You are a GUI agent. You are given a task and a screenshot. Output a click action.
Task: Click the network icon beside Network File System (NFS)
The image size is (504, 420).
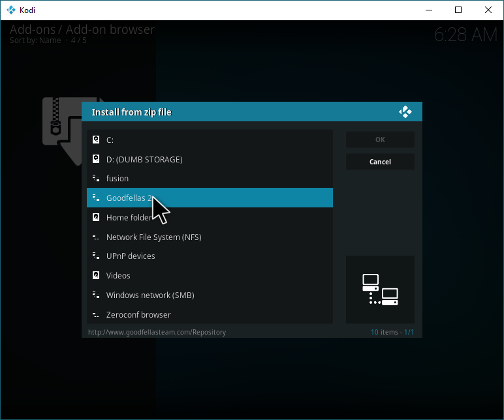click(96, 237)
